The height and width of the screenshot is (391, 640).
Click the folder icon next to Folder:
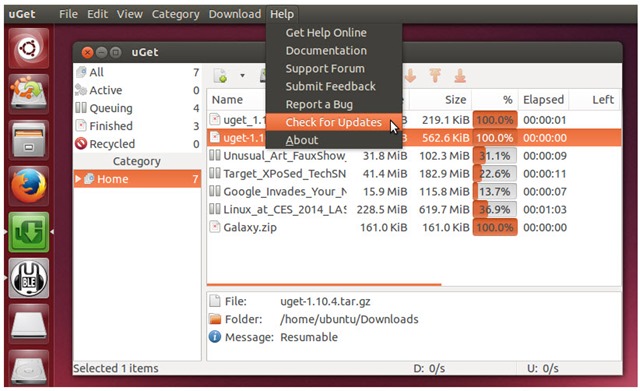(x=215, y=319)
